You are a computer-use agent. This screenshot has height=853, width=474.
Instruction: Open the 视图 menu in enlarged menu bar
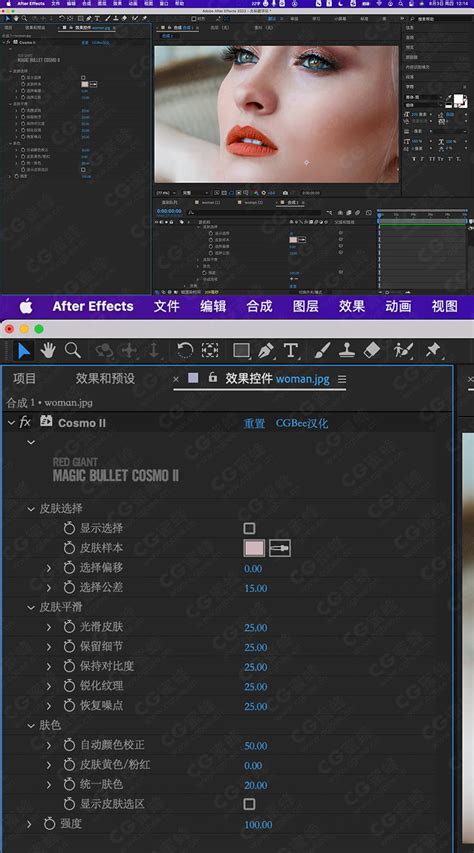click(x=445, y=306)
